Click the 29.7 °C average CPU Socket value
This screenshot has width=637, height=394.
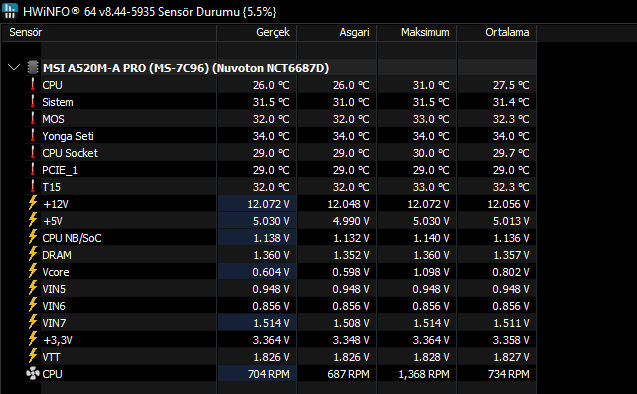[511, 153]
